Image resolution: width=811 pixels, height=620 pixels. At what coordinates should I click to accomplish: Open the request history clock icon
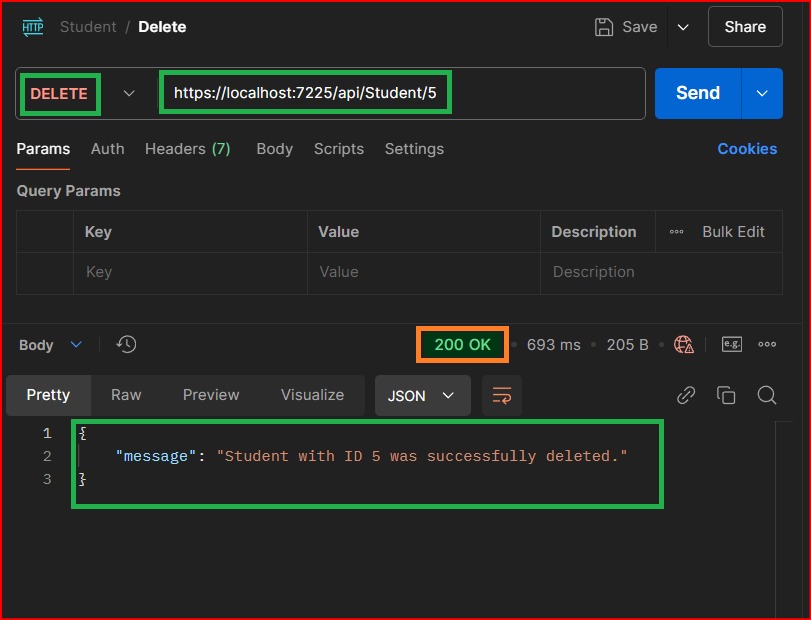tap(125, 344)
